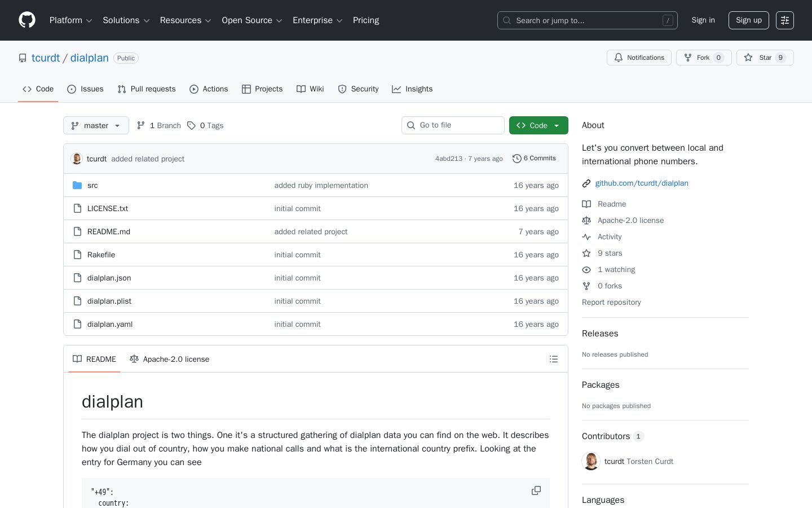Open the Contributors section heading
812x508 pixels.
(613, 436)
